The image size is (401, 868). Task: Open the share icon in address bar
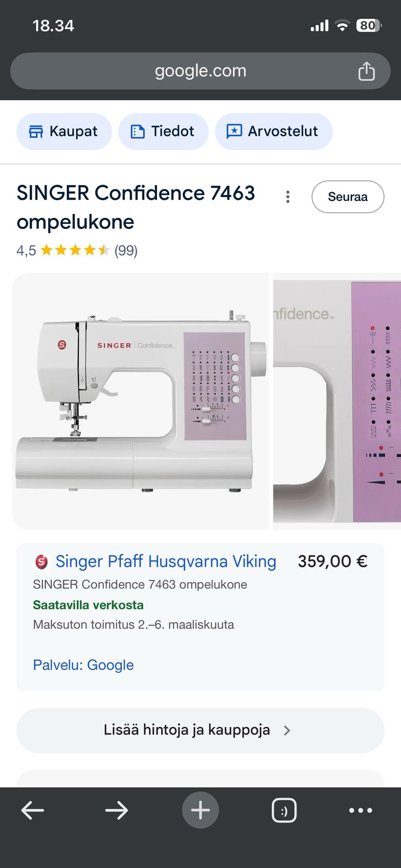(367, 71)
